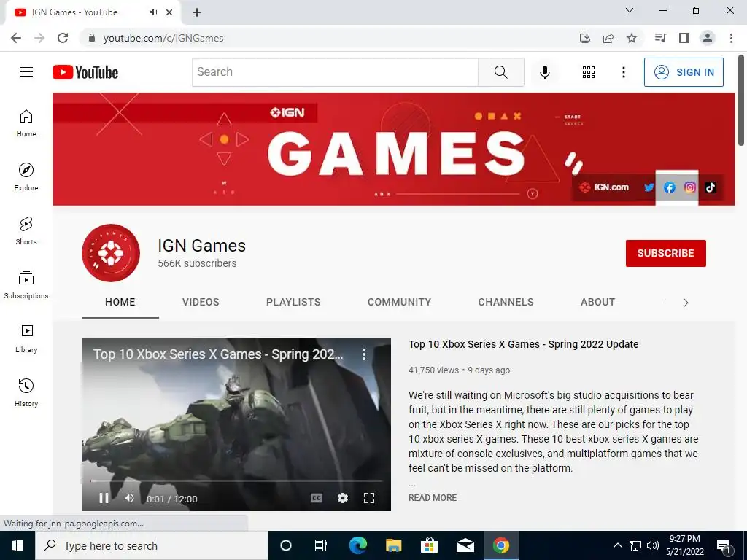Click the address bar URL
This screenshot has width=747, height=560.
click(x=163, y=38)
